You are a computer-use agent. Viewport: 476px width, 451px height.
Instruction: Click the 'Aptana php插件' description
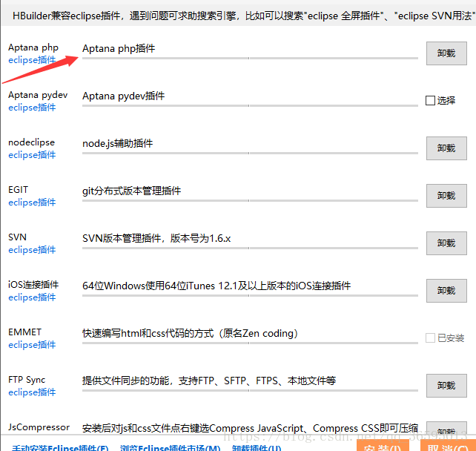point(119,49)
